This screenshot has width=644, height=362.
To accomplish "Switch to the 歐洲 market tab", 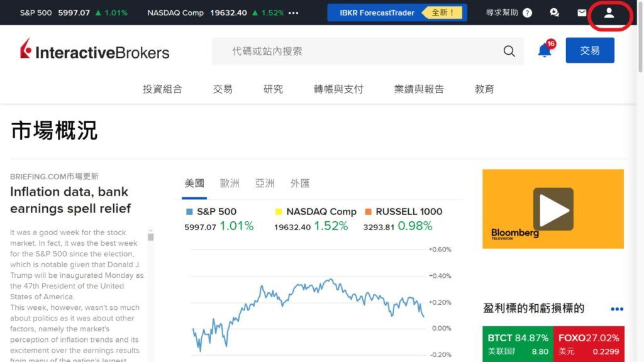I will pyautogui.click(x=231, y=183).
